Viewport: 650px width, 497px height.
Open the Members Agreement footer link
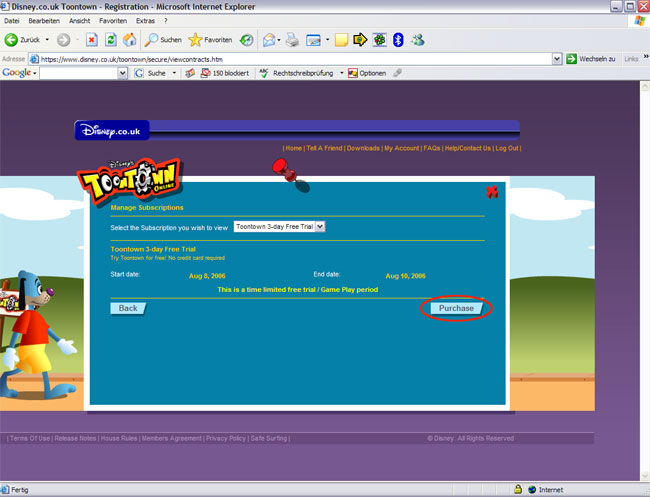(x=172, y=438)
